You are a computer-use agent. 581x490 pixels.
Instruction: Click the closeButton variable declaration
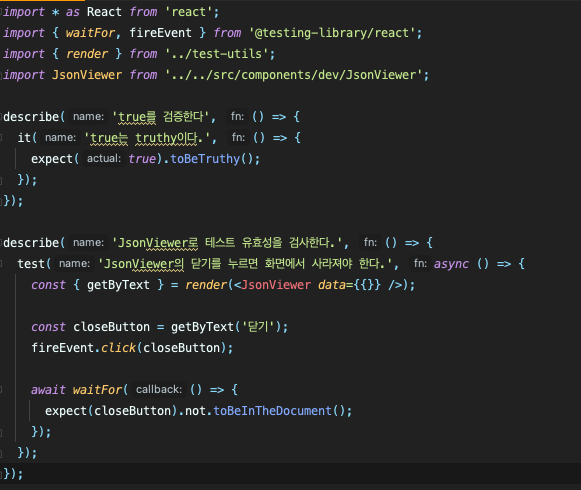[x=111, y=327]
